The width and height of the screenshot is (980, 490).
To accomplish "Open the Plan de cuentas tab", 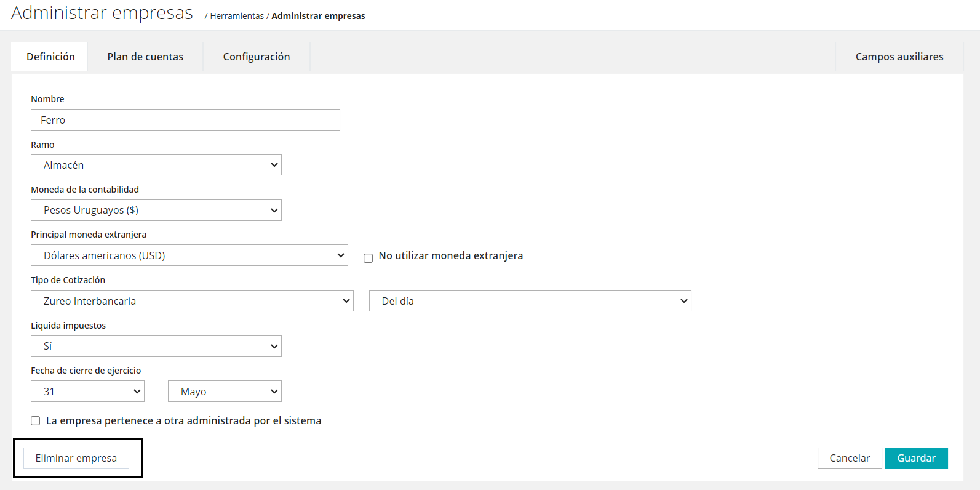I will click(145, 57).
